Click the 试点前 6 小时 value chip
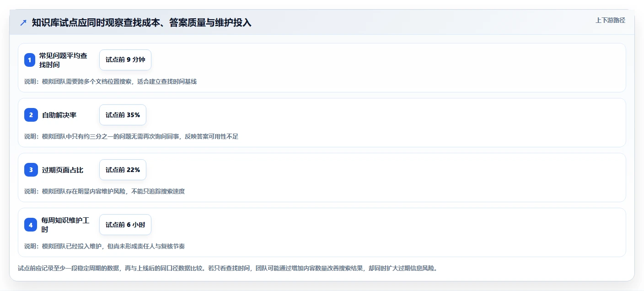The image size is (644, 291). pos(125,225)
